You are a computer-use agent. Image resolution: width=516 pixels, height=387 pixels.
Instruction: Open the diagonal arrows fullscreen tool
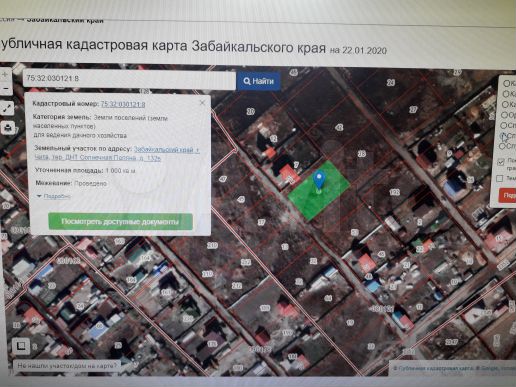7,108
